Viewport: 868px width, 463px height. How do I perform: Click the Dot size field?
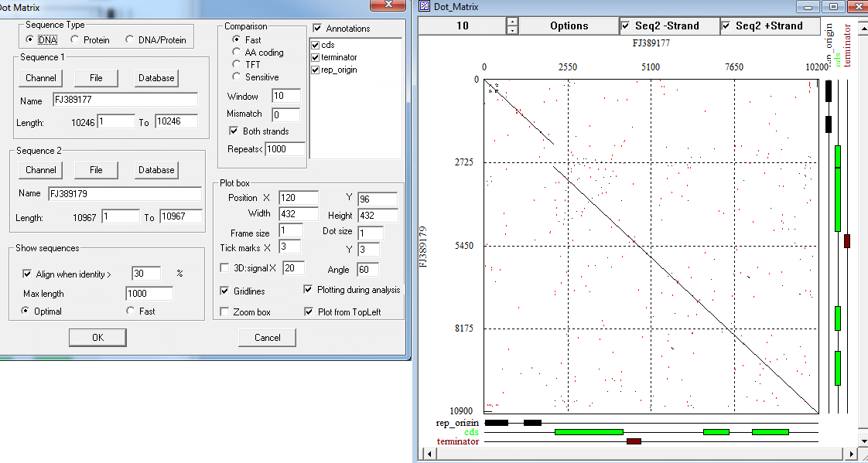coord(369,233)
